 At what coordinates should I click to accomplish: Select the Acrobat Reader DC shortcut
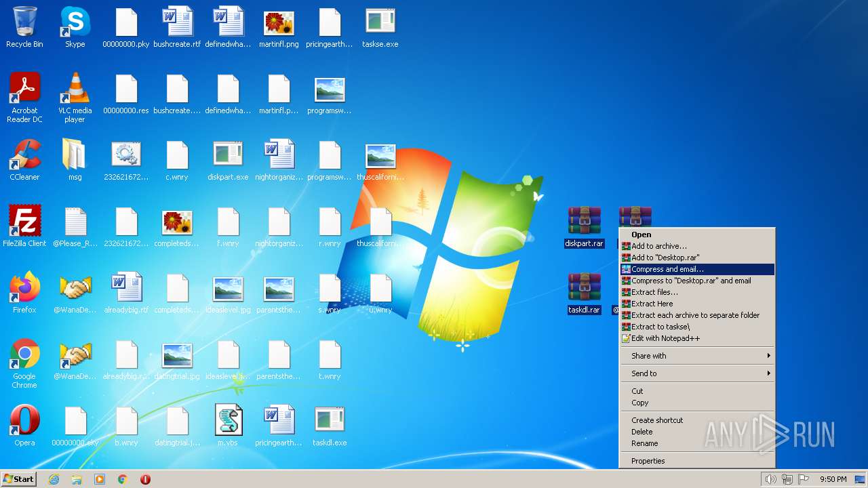pyautogui.click(x=24, y=98)
